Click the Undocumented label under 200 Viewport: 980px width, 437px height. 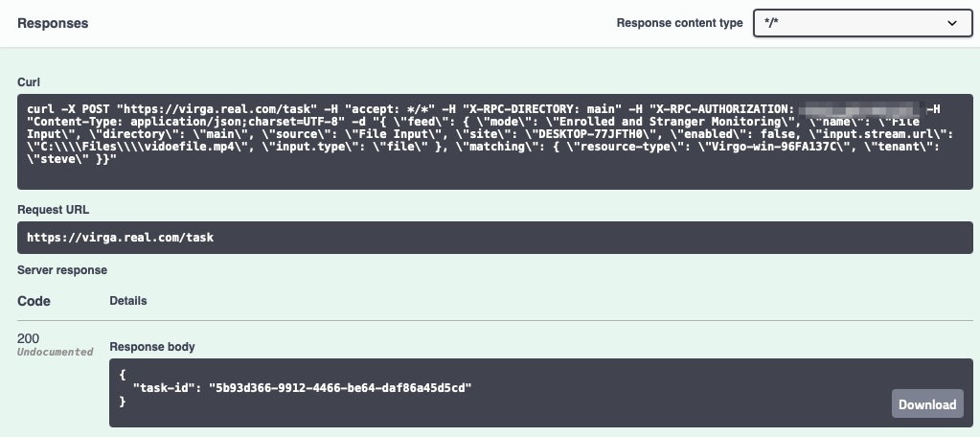pos(55,353)
